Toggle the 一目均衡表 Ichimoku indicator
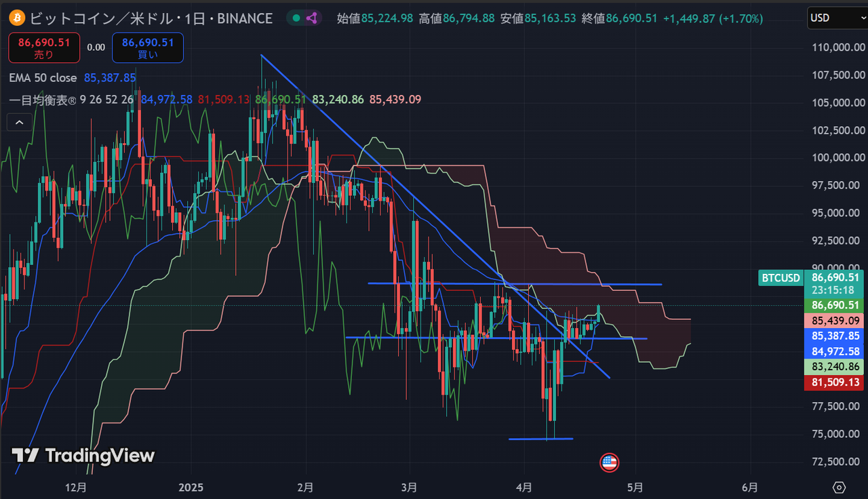This screenshot has width=868, height=499. pos(43,99)
